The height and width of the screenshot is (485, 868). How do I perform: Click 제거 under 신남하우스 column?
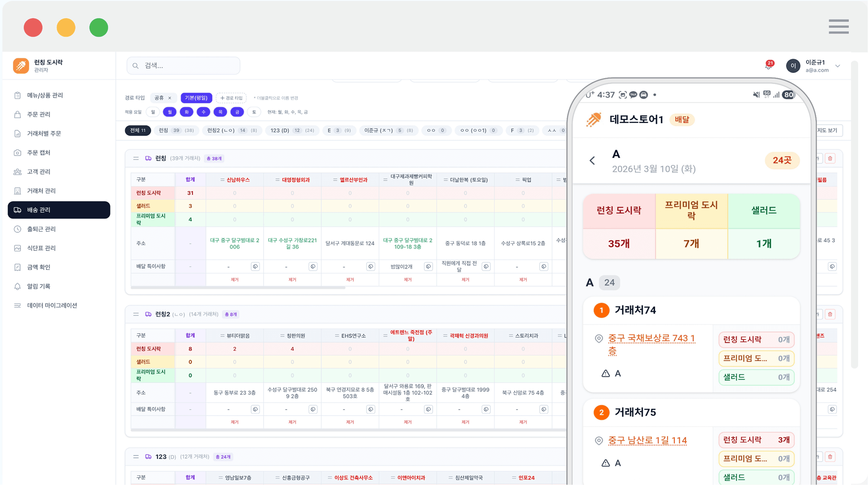234,280
